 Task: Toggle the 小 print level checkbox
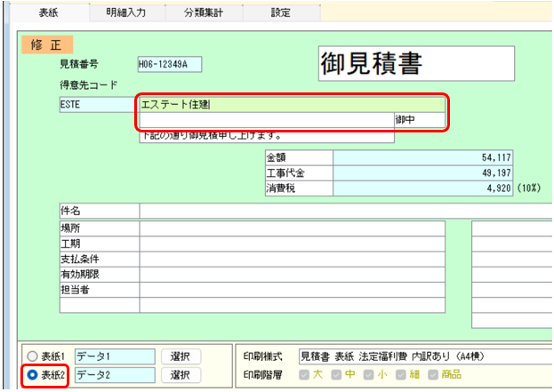point(368,375)
